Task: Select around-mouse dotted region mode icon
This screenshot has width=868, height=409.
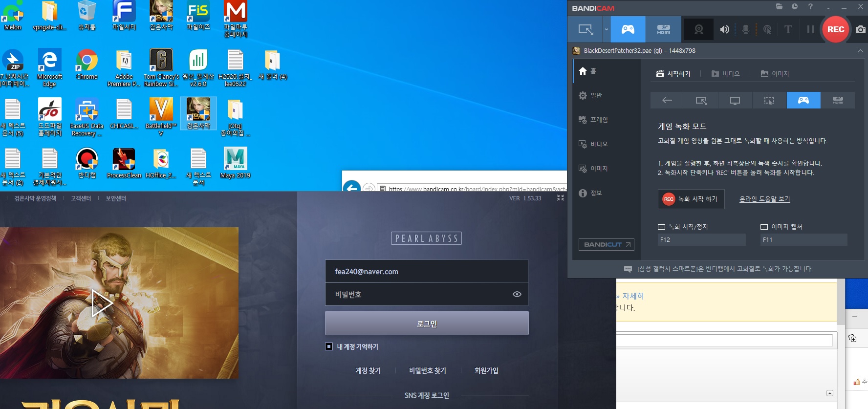Action: click(769, 100)
